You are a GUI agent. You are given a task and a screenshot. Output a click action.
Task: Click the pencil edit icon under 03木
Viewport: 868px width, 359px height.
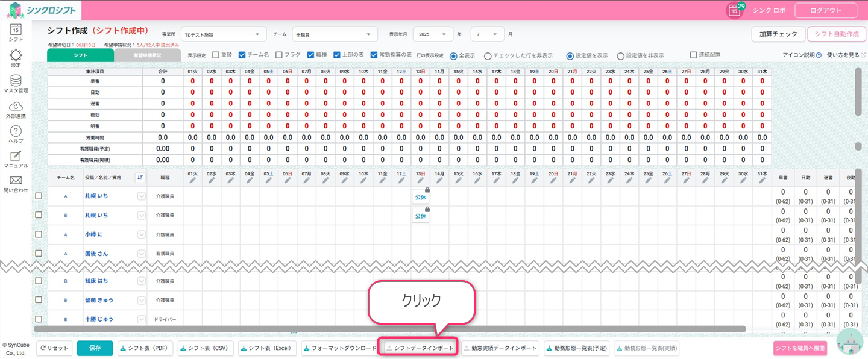pyautogui.click(x=231, y=180)
